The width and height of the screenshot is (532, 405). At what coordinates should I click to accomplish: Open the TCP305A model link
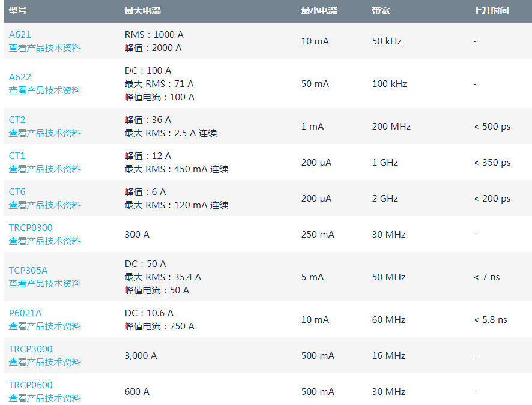pyautogui.click(x=28, y=271)
